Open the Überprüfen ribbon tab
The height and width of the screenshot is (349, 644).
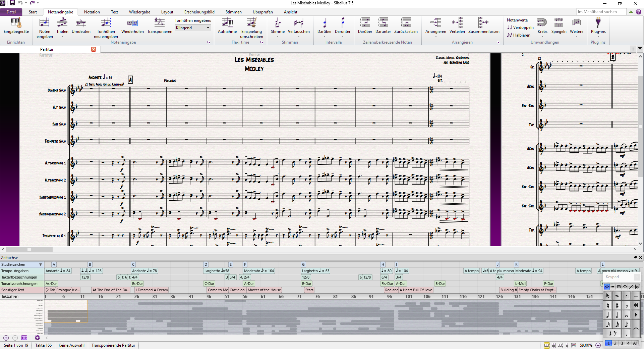[x=262, y=12]
